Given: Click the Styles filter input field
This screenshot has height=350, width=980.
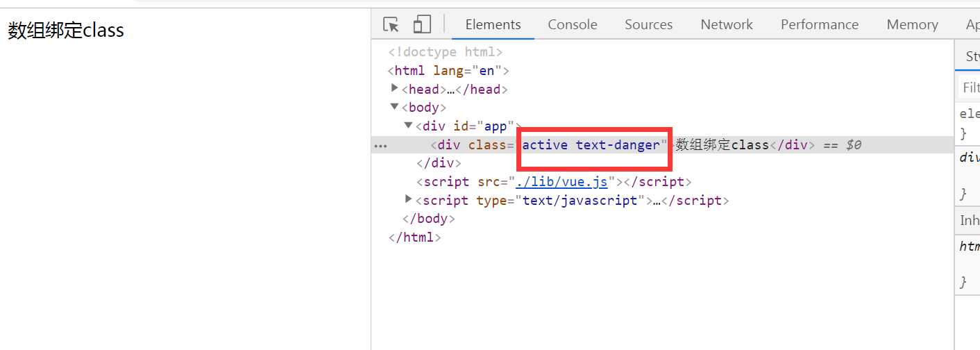Looking at the screenshot, I should pyautogui.click(x=969, y=88).
